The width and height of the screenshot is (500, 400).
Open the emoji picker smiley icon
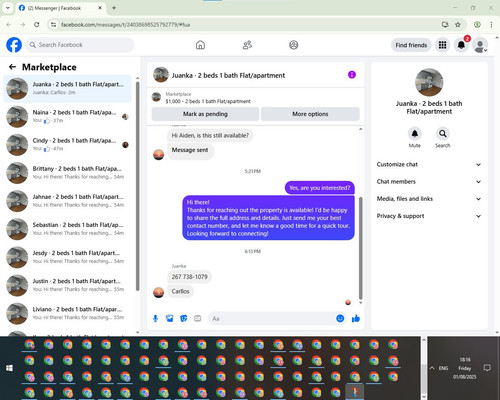[x=340, y=318]
